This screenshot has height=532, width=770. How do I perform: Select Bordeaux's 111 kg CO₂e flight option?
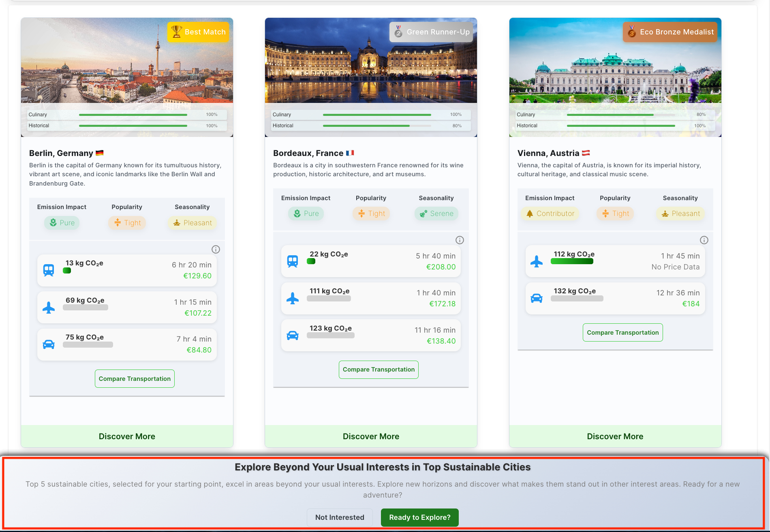click(x=371, y=299)
